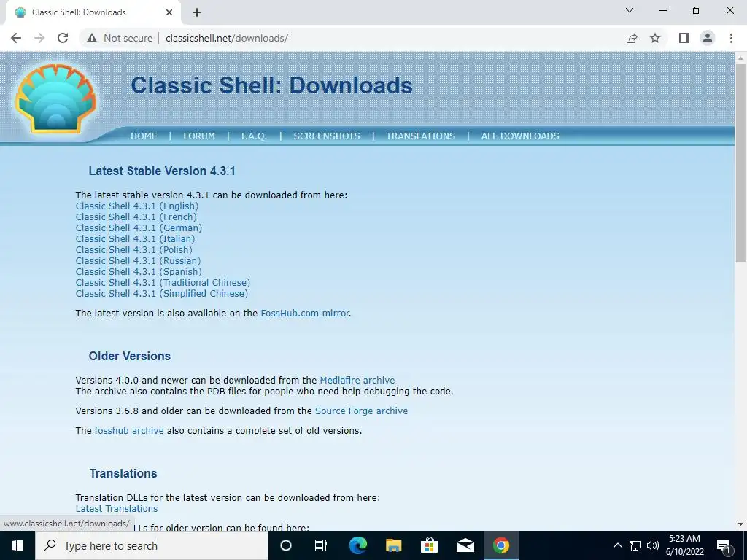Screen dimensions: 747x560
Task: Open a new tab with plus button
Action: click(x=197, y=12)
